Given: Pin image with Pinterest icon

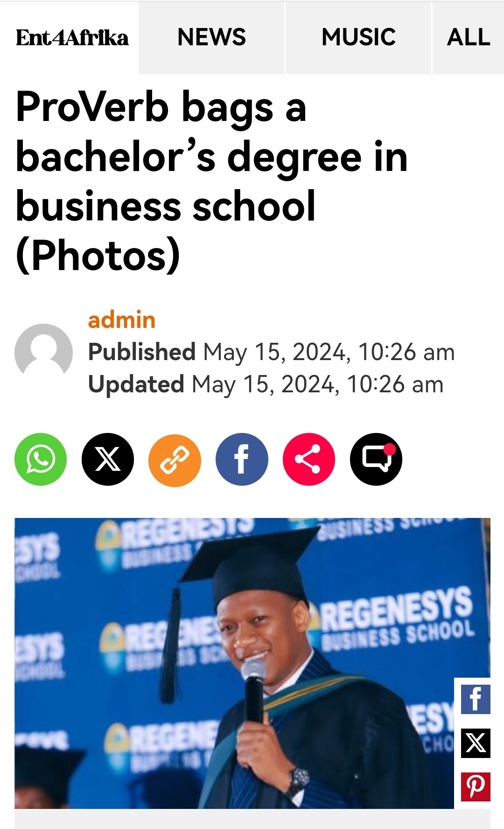Looking at the screenshot, I should point(476,786).
